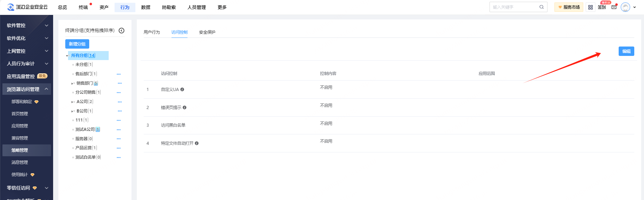This screenshot has height=200, width=644.
Task: Select the 分公司销售 group
Action: [x=88, y=92]
